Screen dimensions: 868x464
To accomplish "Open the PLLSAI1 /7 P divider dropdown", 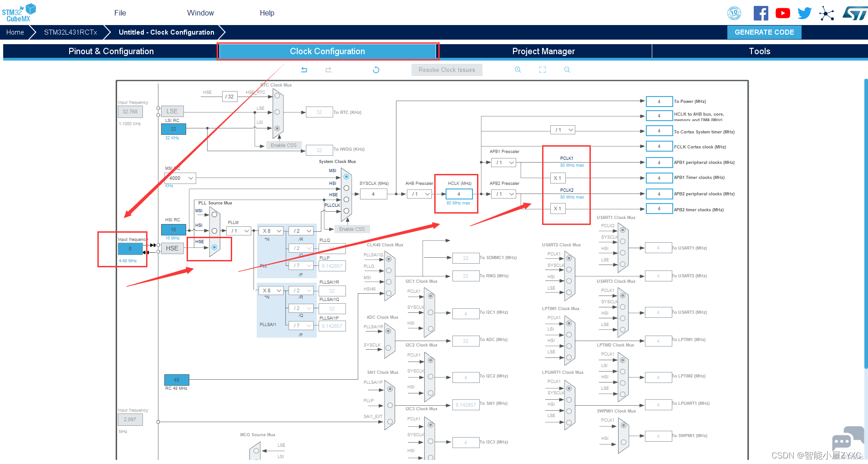I will (301, 326).
